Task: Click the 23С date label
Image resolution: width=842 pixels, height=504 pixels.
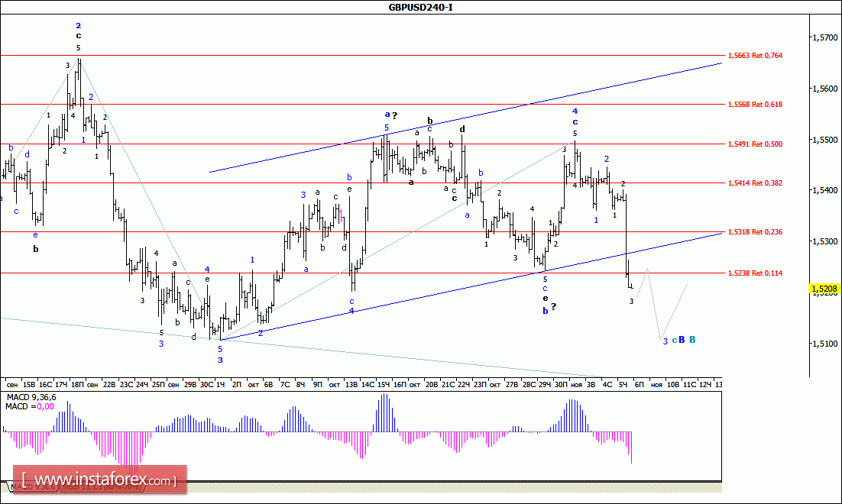Action: (126, 384)
